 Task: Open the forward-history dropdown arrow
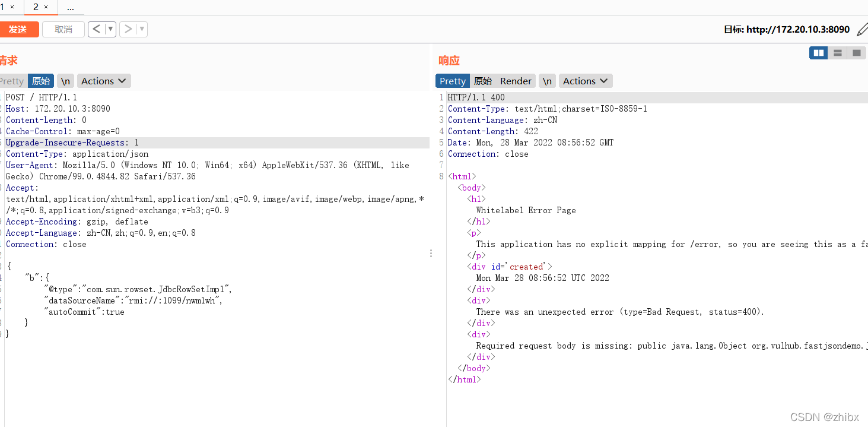[x=142, y=29]
